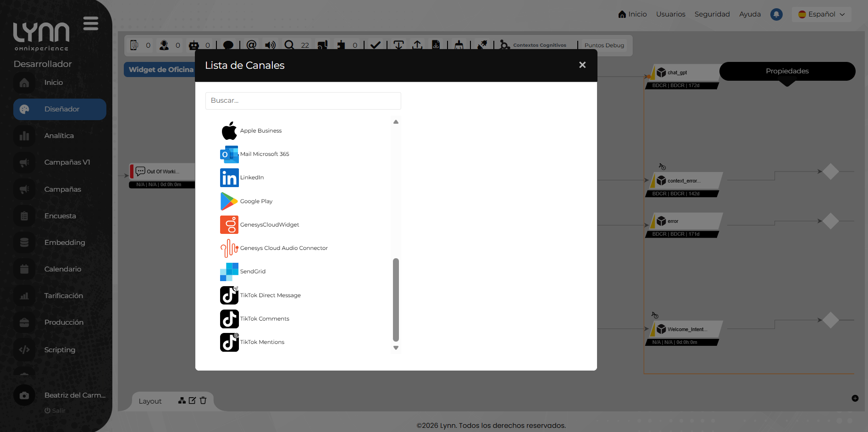The image size is (868, 432).
Task: Click the channel list scroll-down arrow
Action: coord(396,348)
